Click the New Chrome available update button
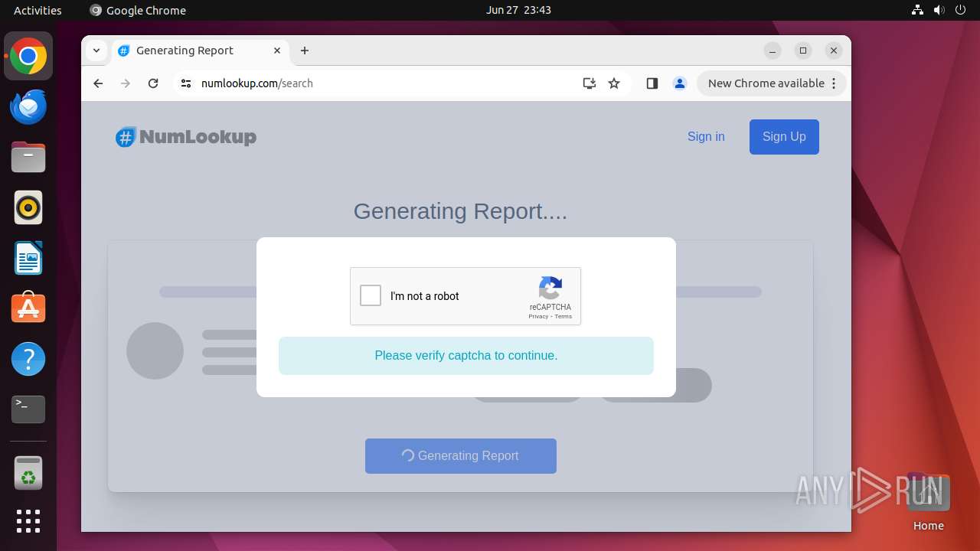The image size is (980, 551). [x=766, y=83]
